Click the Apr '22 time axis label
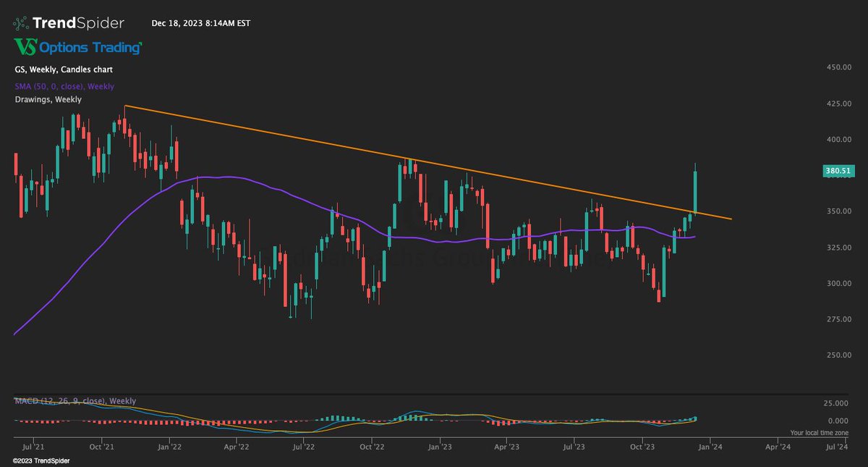 [237, 447]
